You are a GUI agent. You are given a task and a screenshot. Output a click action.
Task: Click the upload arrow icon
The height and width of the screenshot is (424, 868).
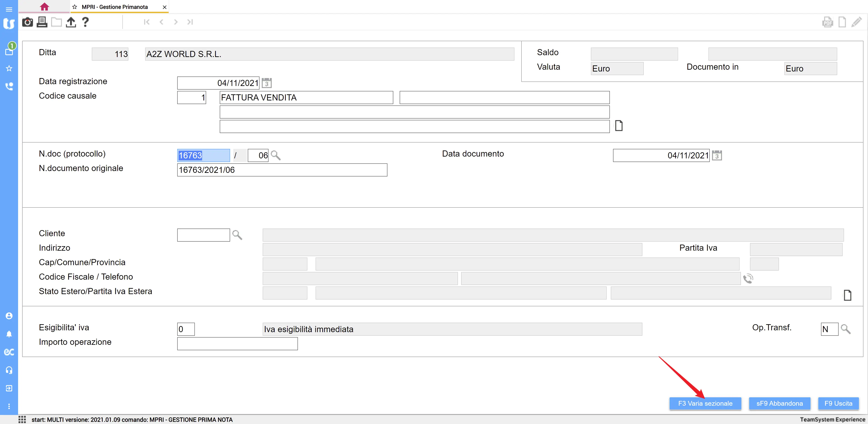click(71, 22)
